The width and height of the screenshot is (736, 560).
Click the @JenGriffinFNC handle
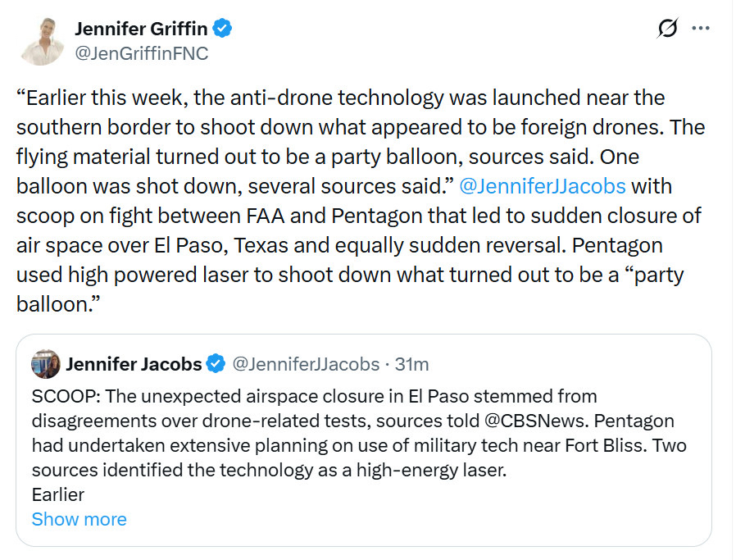(141, 53)
